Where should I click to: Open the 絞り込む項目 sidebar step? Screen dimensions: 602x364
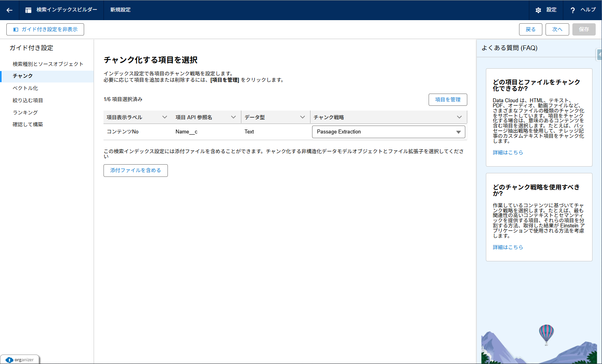28,100
